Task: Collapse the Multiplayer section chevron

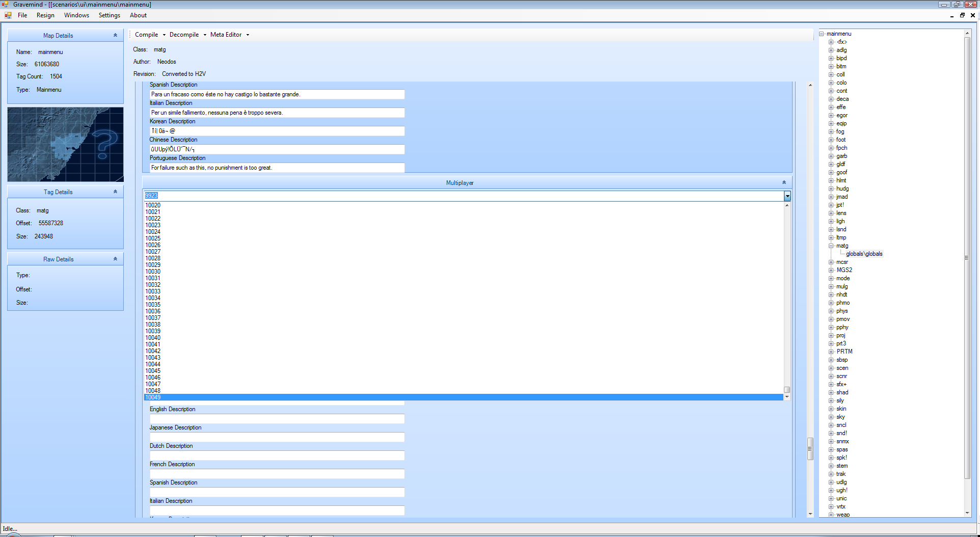Action: coord(784,182)
